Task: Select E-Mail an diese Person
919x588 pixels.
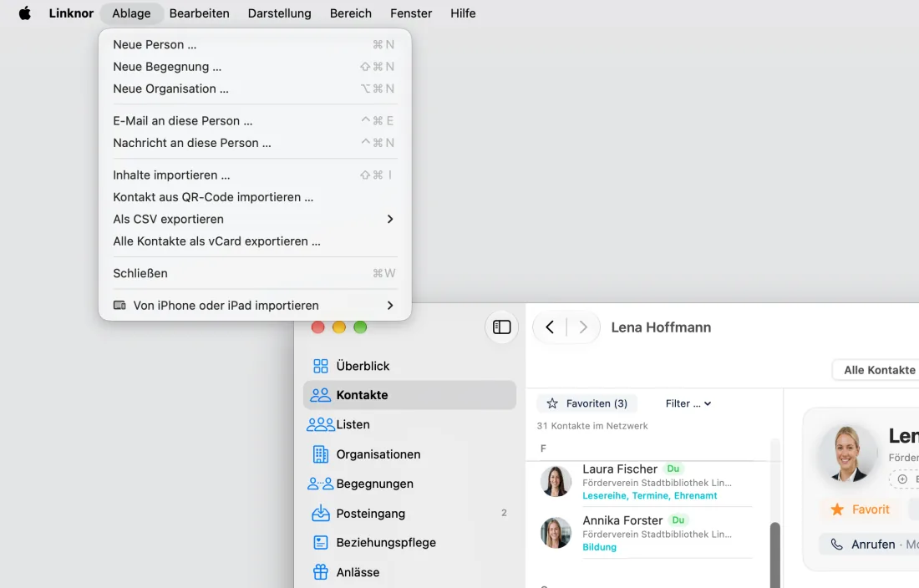Action: [x=255, y=120]
